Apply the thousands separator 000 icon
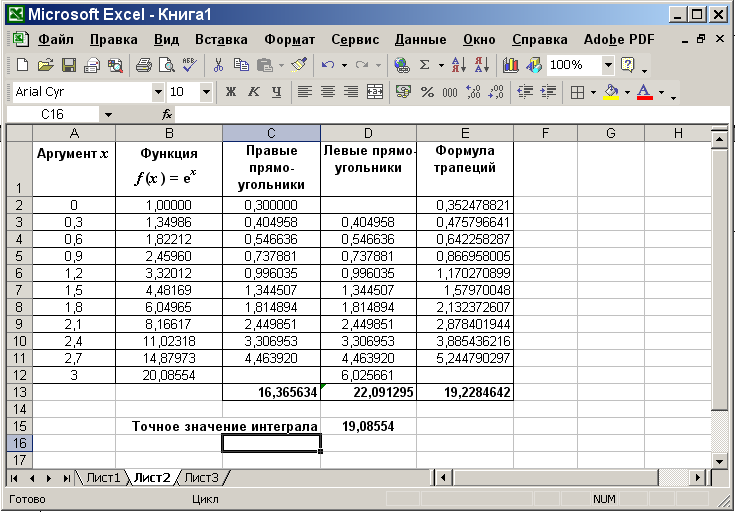The height and width of the screenshot is (512, 735). [450, 92]
